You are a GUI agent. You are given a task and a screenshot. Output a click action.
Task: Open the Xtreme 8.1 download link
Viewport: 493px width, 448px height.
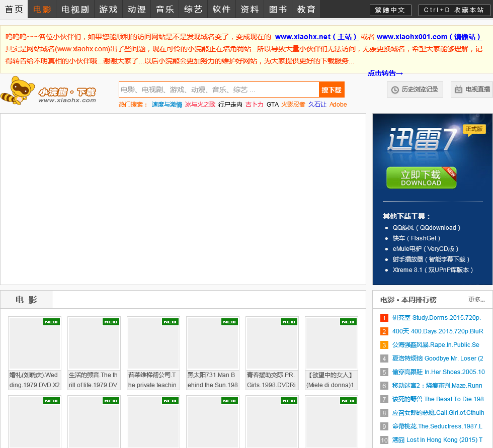(x=433, y=270)
